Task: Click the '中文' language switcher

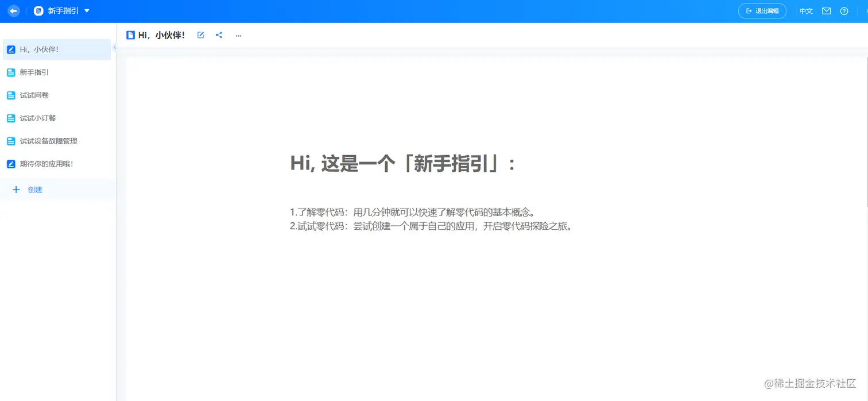Action: 805,10
